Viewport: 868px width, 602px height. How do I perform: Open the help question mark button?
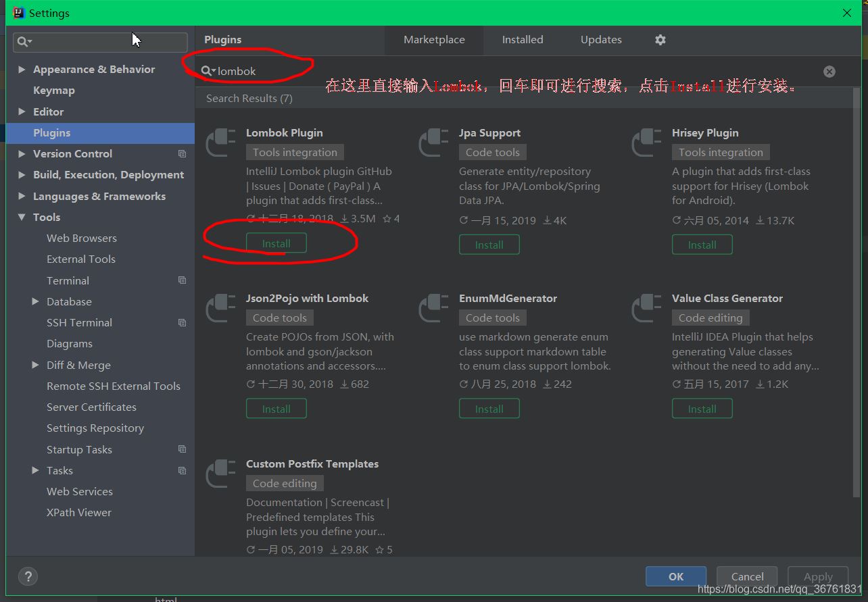28,576
